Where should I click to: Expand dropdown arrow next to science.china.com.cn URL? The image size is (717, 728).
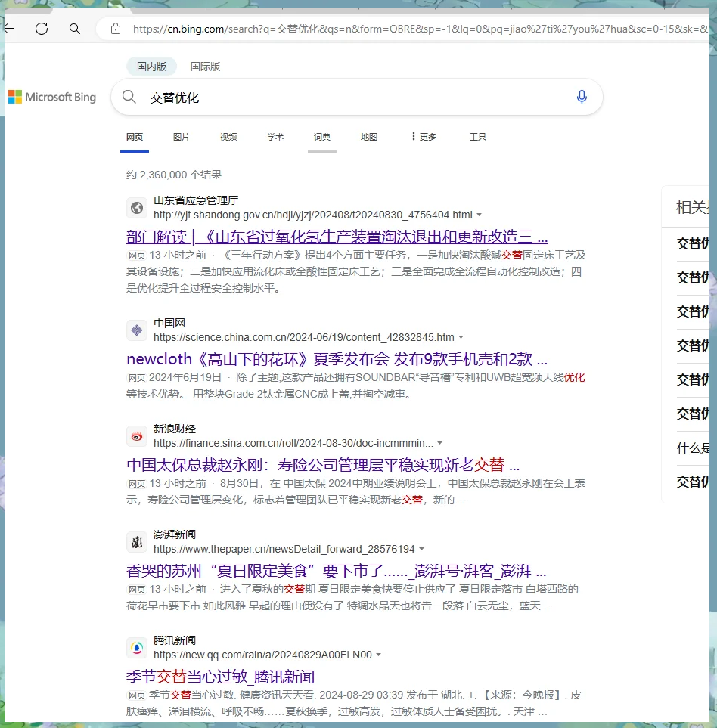coord(461,337)
